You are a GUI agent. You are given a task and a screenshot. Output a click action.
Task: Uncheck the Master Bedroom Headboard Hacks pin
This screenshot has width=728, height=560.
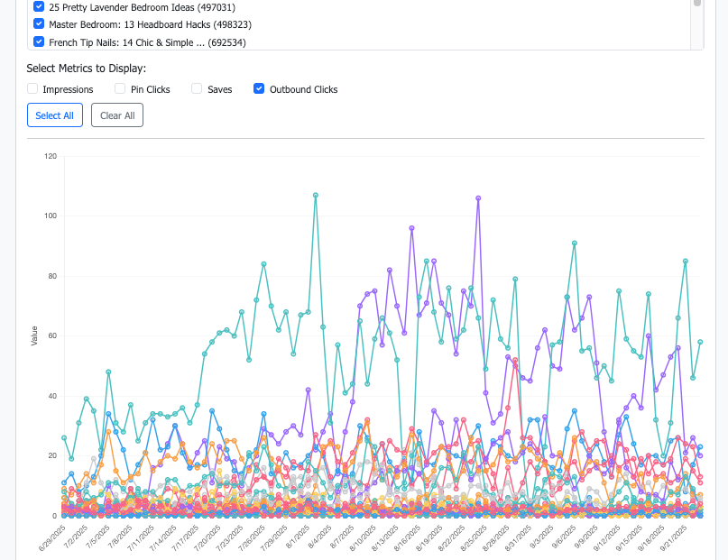pos(38,24)
